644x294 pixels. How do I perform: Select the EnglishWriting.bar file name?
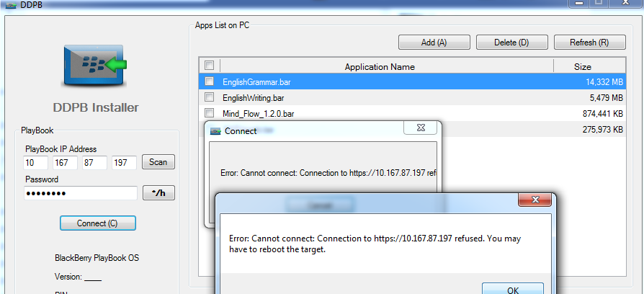click(254, 98)
